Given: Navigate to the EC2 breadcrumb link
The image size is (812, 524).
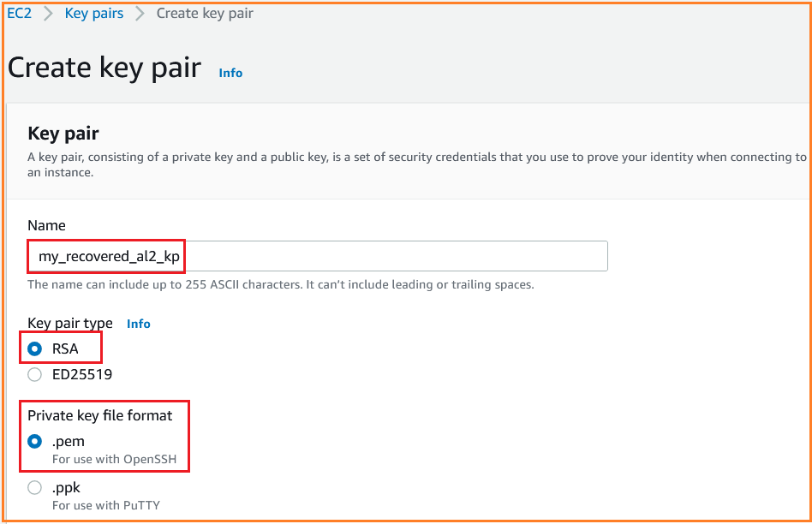Looking at the screenshot, I should (x=19, y=13).
